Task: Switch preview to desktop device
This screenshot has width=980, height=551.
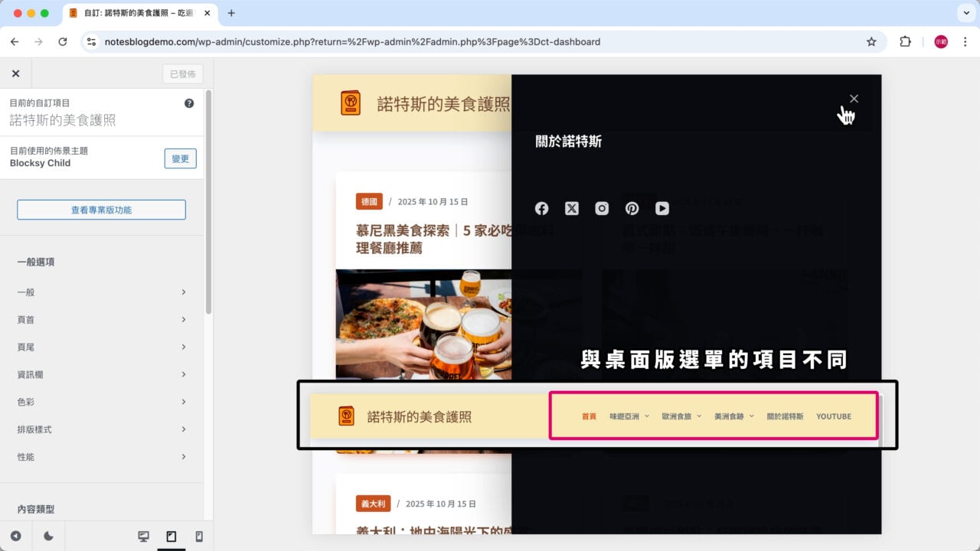Action: click(143, 536)
